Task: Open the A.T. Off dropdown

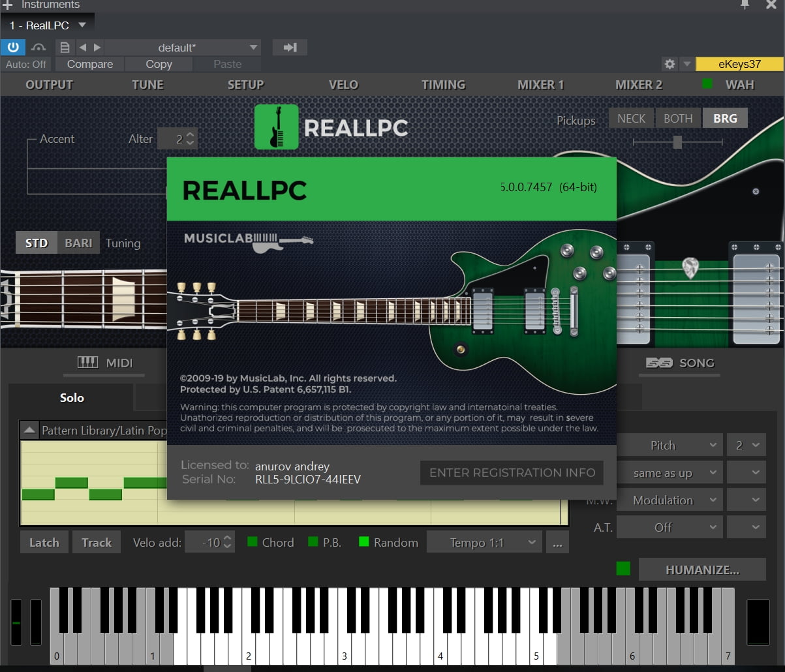Action: (670, 527)
